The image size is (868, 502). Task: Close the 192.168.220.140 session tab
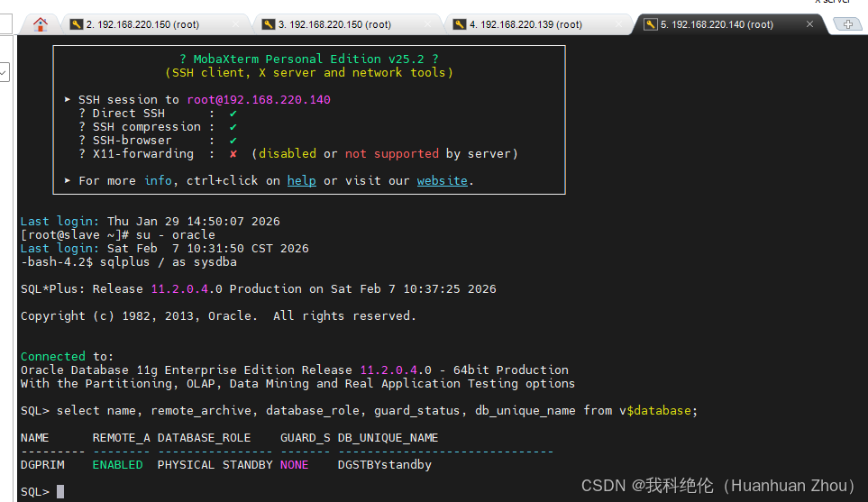[x=809, y=24]
